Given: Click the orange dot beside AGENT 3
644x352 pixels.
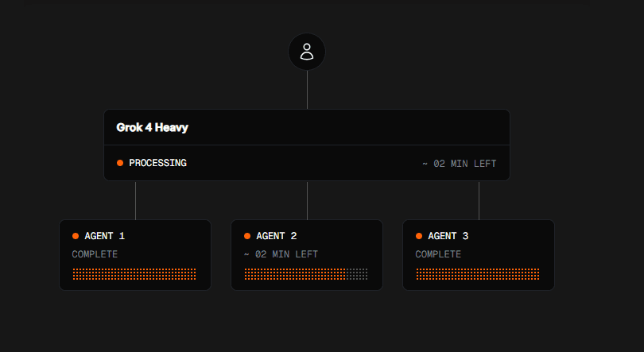Looking at the screenshot, I should click(419, 236).
